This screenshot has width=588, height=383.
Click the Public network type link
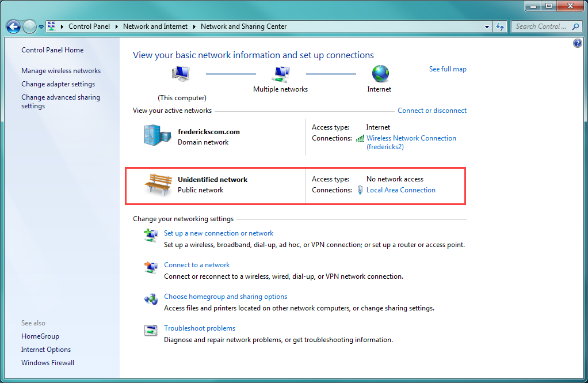(201, 190)
